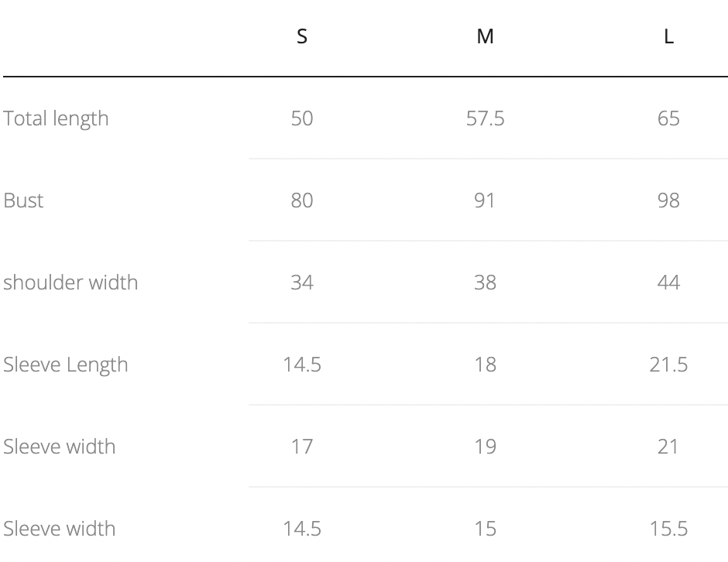Screen dimensions: 728x562
Task: Click Sleeve width value 15.5
Action: tap(668, 529)
